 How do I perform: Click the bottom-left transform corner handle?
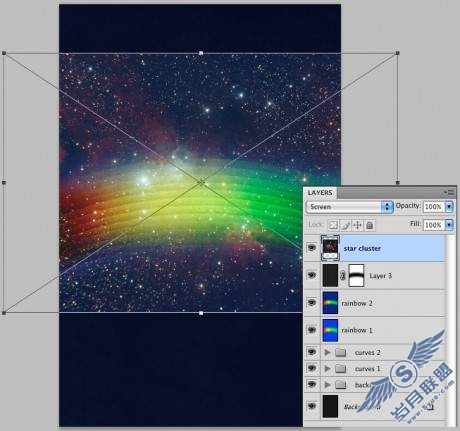click(4, 313)
